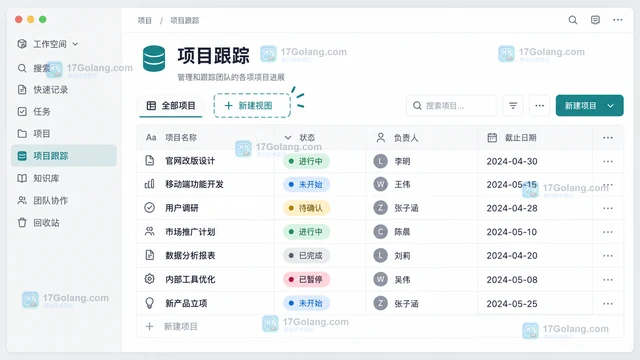Open 任务 in the sidebar
This screenshot has width=640, height=360.
[x=64, y=111]
